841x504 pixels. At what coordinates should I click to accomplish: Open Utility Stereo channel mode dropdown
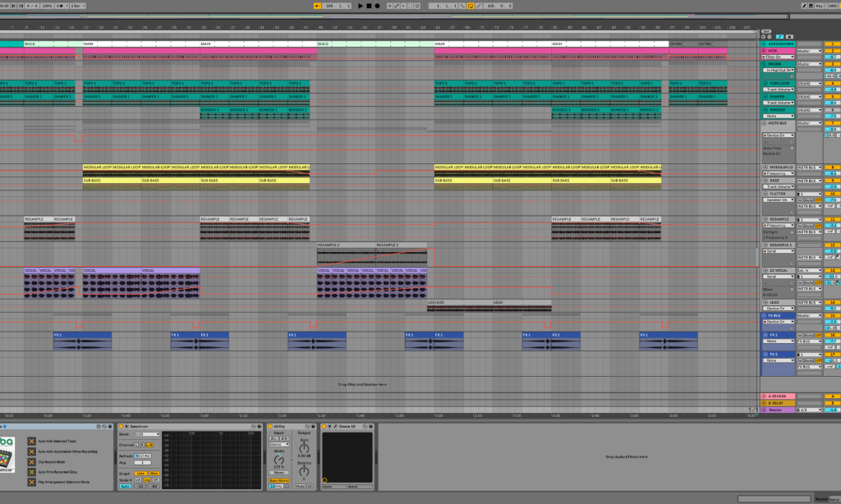(x=278, y=444)
